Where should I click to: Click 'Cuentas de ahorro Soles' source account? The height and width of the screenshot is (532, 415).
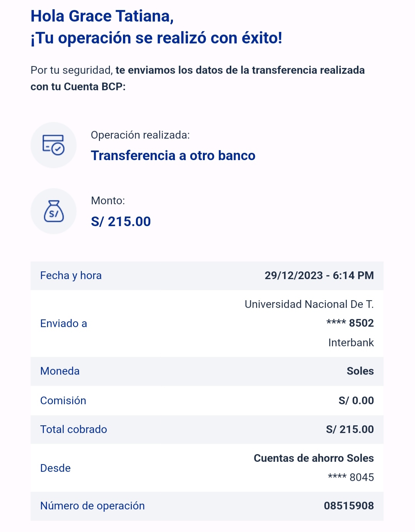pos(314,458)
